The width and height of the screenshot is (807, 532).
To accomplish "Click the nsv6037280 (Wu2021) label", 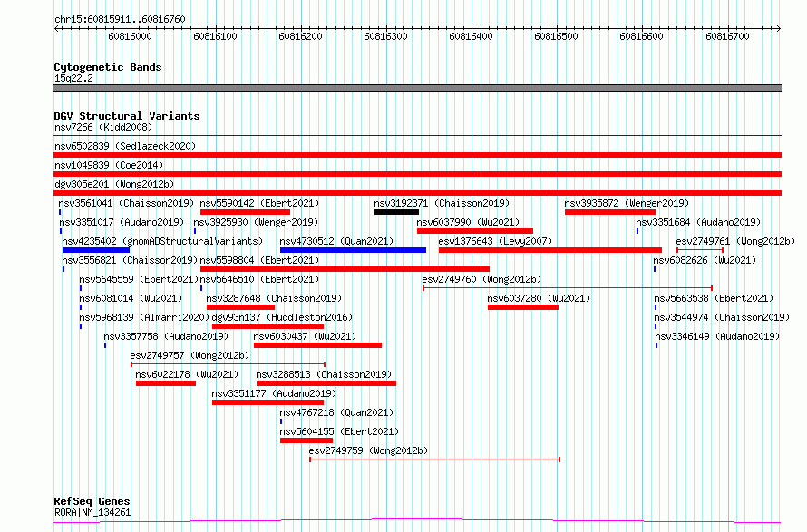I will 539,298.
